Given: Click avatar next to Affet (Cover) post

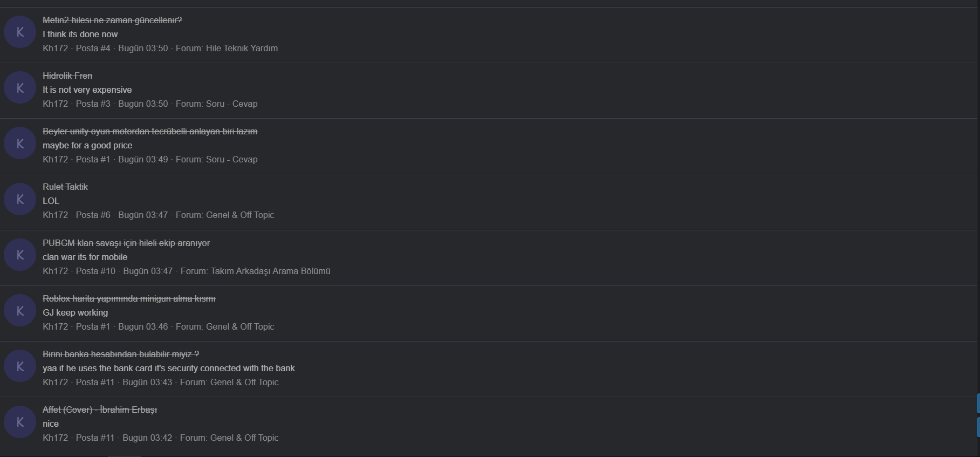Looking at the screenshot, I should click(x=20, y=422).
